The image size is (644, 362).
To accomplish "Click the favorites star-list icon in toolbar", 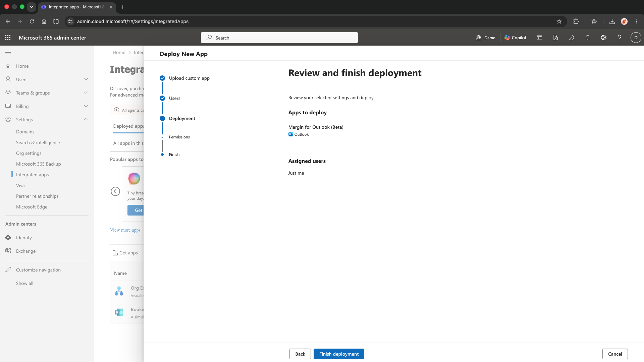I will 594,21.
